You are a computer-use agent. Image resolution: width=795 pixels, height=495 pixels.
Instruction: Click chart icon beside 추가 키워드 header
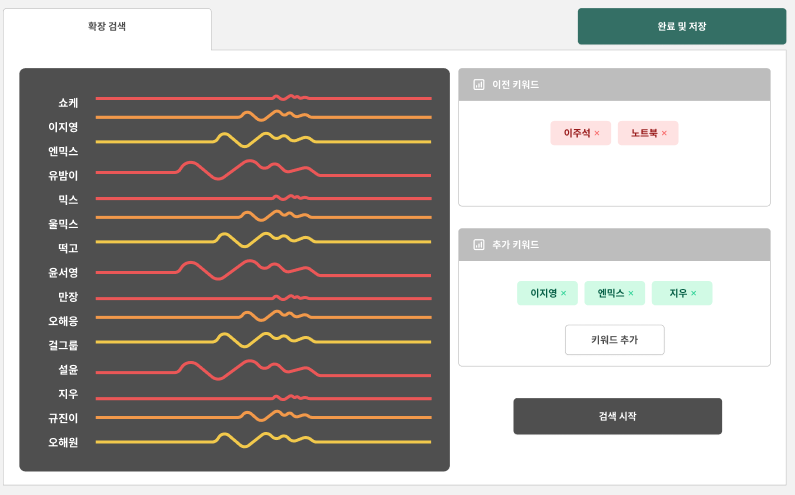[x=479, y=245]
